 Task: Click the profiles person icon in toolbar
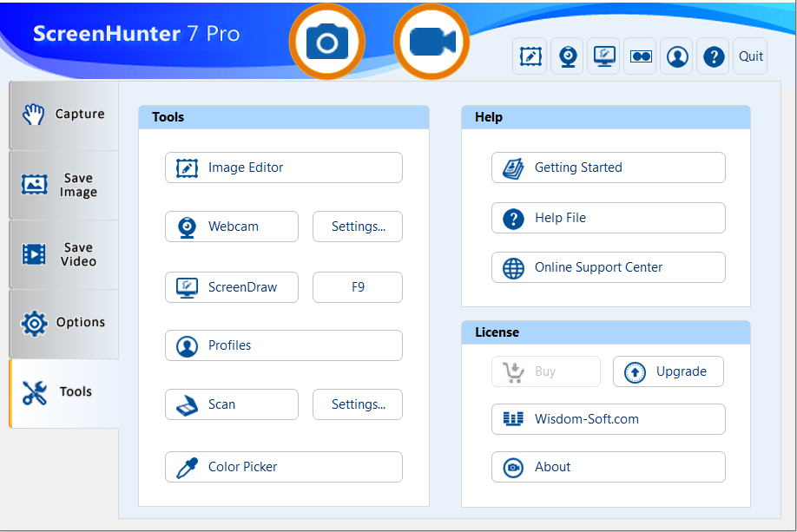coord(677,56)
